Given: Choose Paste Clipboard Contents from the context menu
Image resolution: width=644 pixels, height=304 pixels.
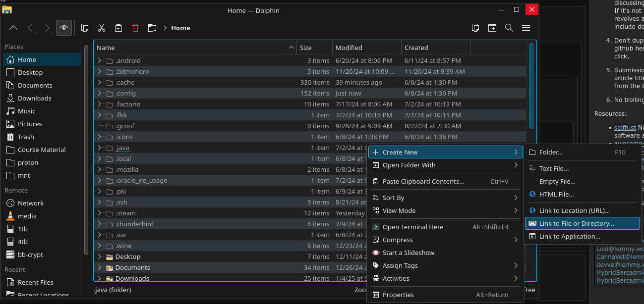Looking at the screenshot, I should (x=445, y=181).
